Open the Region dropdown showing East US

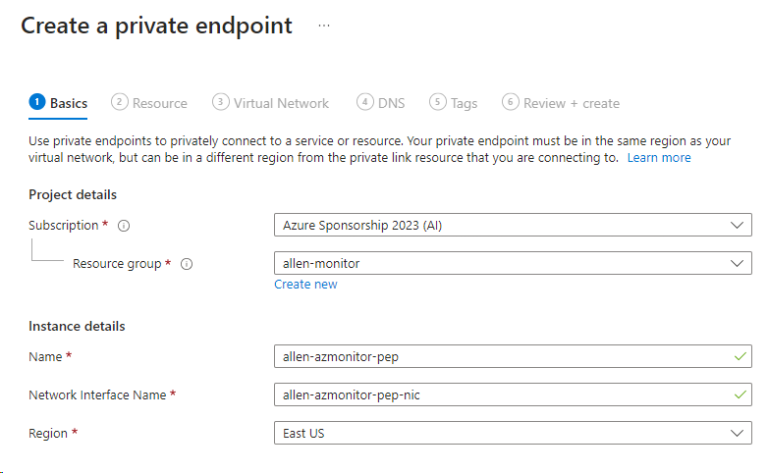pyautogui.click(x=513, y=433)
